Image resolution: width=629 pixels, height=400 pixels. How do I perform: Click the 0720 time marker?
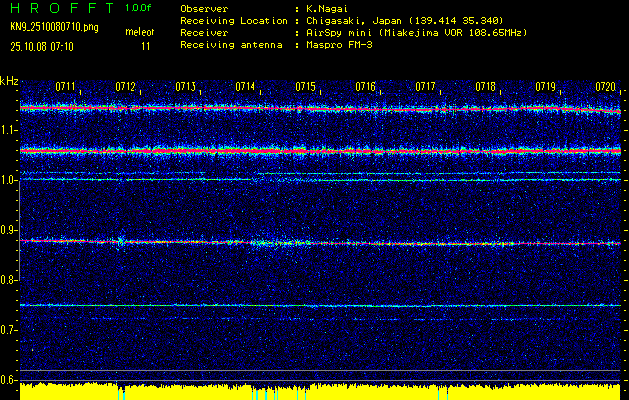pyautogui.click(x=606, y=87)
